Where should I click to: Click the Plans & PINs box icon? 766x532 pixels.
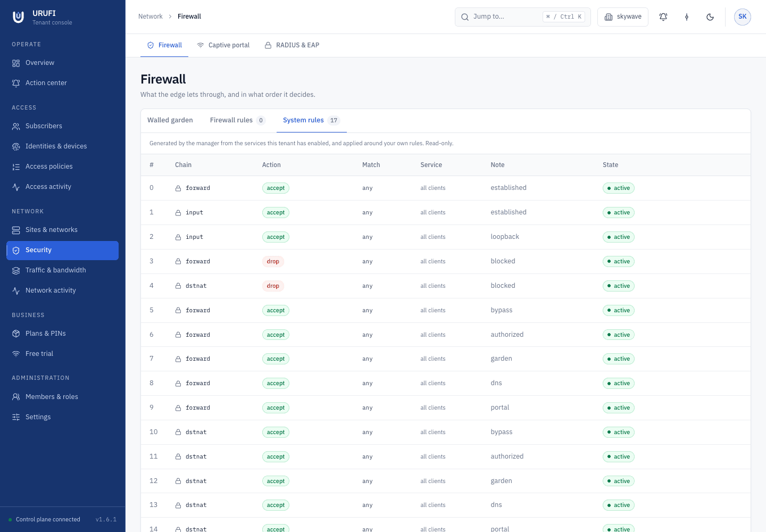(x=16, y=334)
